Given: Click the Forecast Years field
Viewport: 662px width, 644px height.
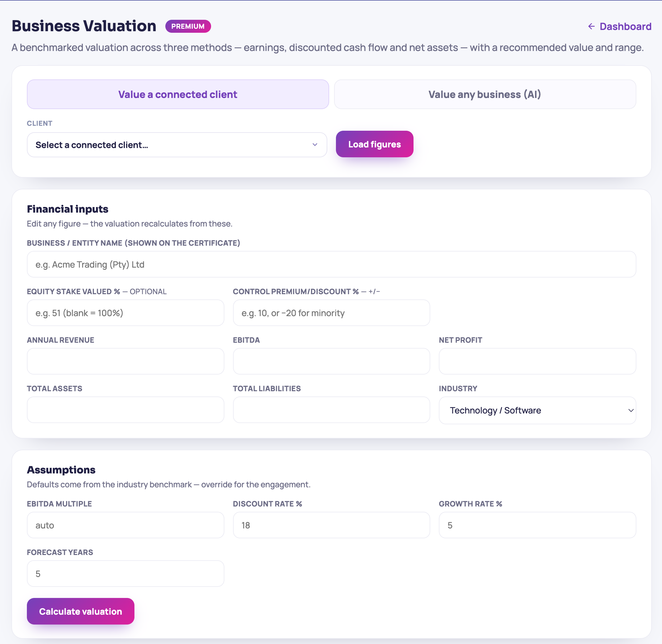Looking at the screenshot, I should point(125,574).
